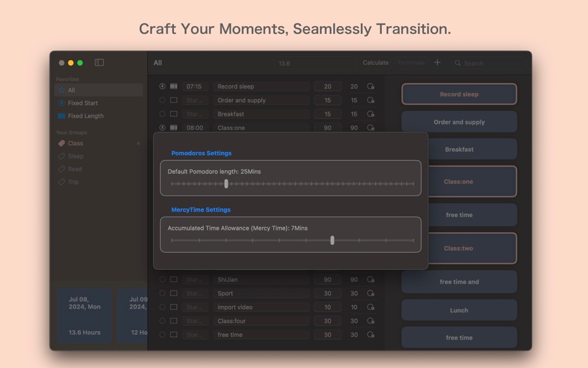This screenshot has height=368, width=588.
Task: Toggle the checkbox on the Sport row
Action: [x=173, y=293]
